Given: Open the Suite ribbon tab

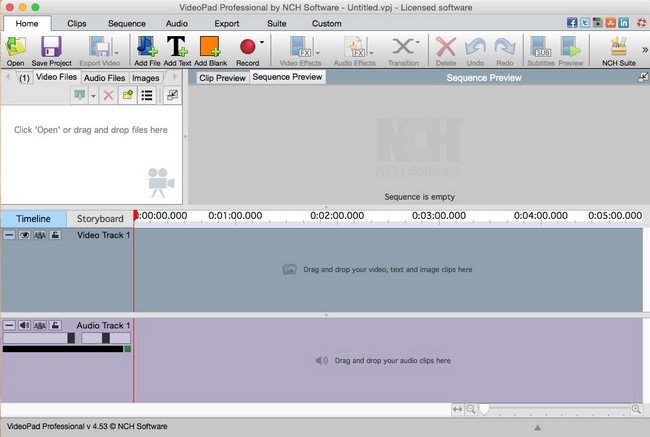Looking at the screenshot, I should coord(276,24).
